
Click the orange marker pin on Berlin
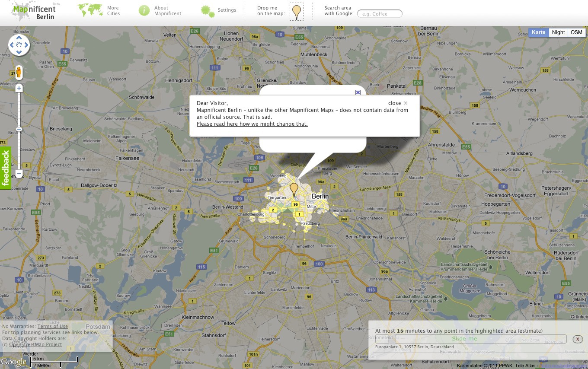294,190
